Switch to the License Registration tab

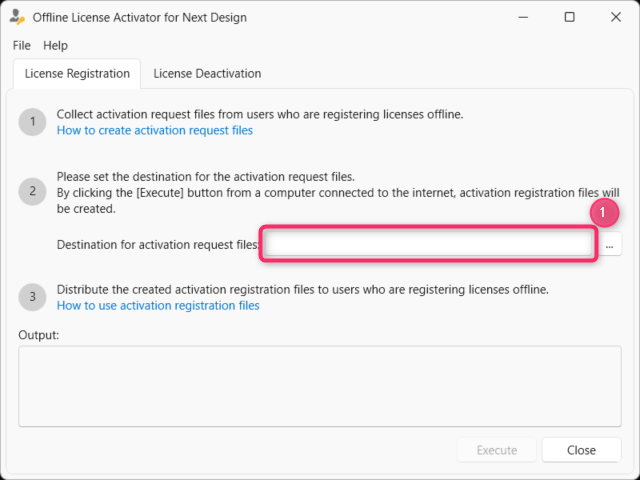pos(77,74)
